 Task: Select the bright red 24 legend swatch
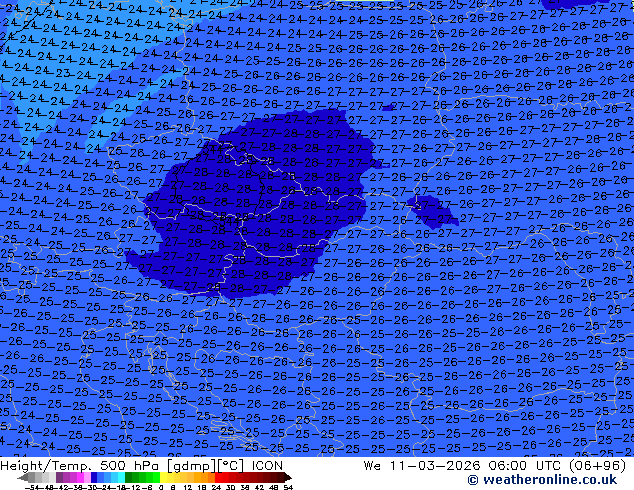tap(218, 477)
